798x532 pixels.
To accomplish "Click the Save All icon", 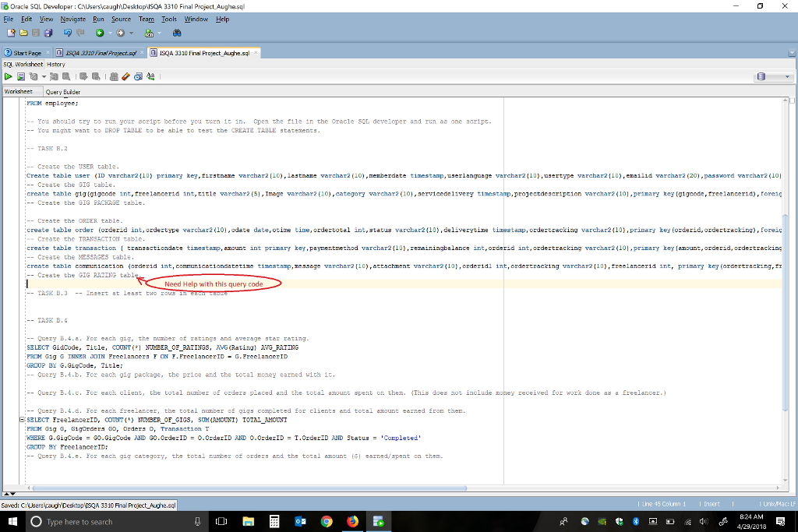I will [x=48, y=33].
